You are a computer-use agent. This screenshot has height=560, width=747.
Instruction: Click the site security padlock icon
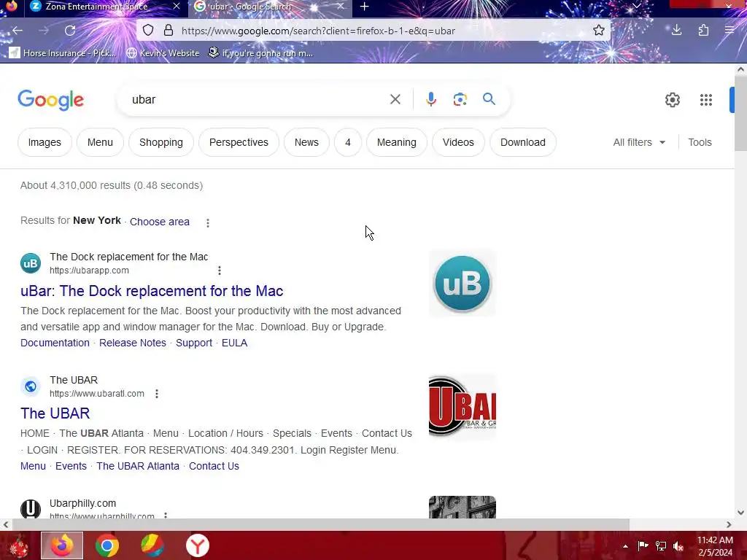pyautogui.click(x=169, y=31)
